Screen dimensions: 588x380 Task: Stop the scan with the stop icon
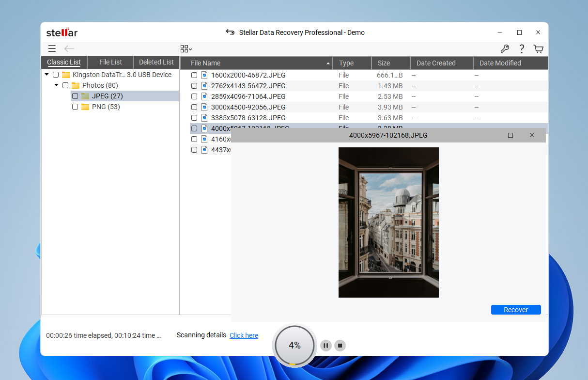pos(340,345)
